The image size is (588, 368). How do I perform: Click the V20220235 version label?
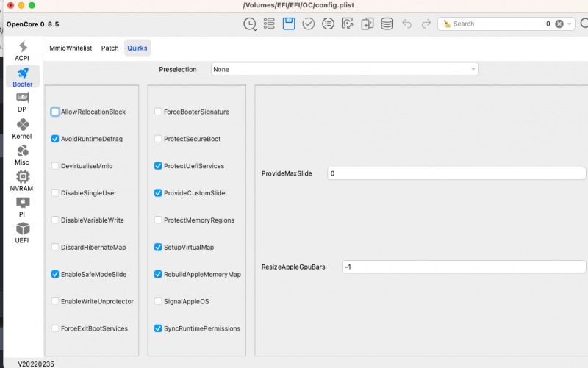click(36, 364)
